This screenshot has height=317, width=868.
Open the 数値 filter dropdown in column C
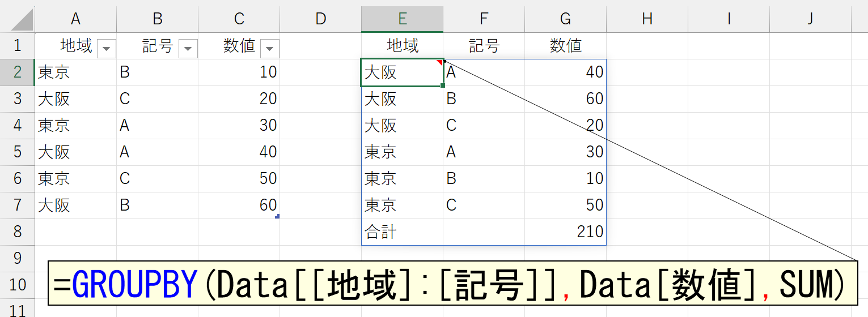coord(270,49)
